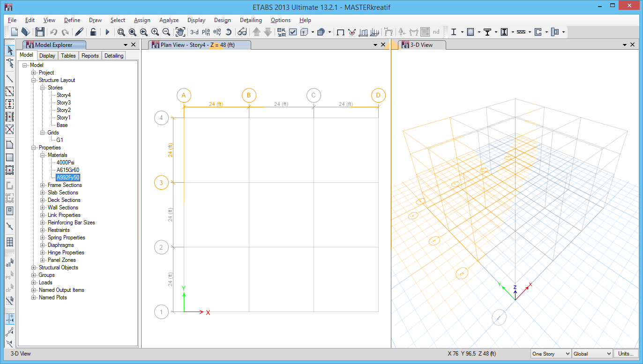Click grid bubble A in plan view
Image resolution: width=643 pixels, height=364 pixels.
184,96
